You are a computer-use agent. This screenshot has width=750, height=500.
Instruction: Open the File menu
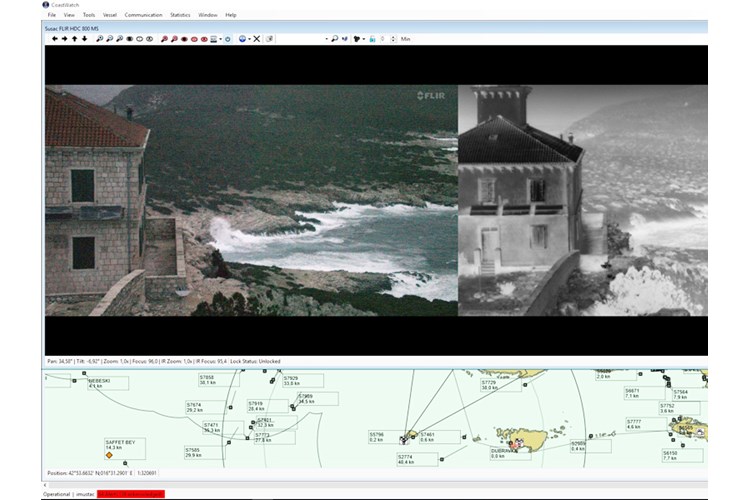pyautogui.click(x=52, y=15)
